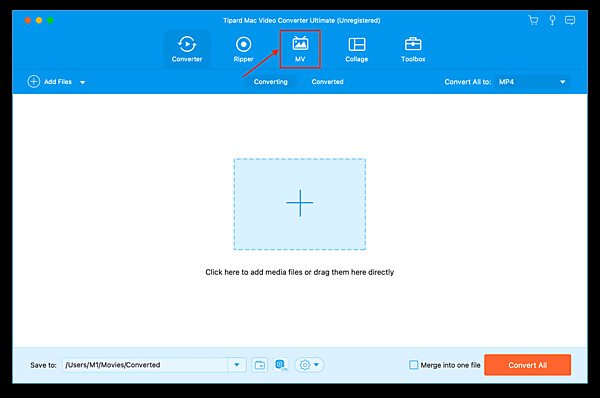Expand the Add Files dropdown arrow
600x398 pixels.
click(x=83, y=82)
